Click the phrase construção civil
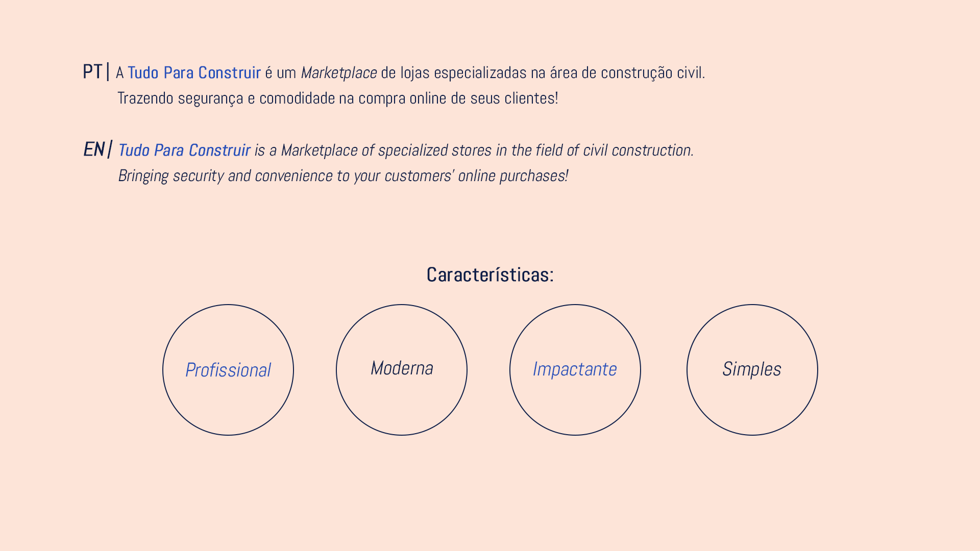980x551 pixels. click(x=652, y=73)
